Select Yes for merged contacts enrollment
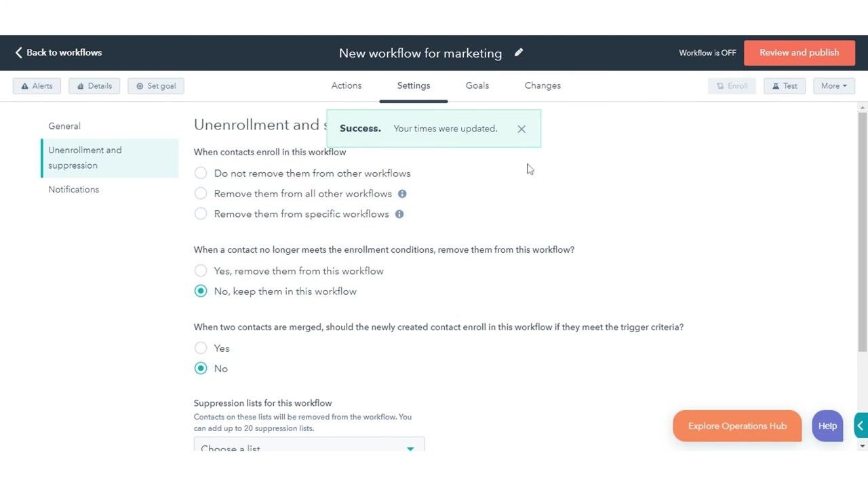 [x=201, y=348]
